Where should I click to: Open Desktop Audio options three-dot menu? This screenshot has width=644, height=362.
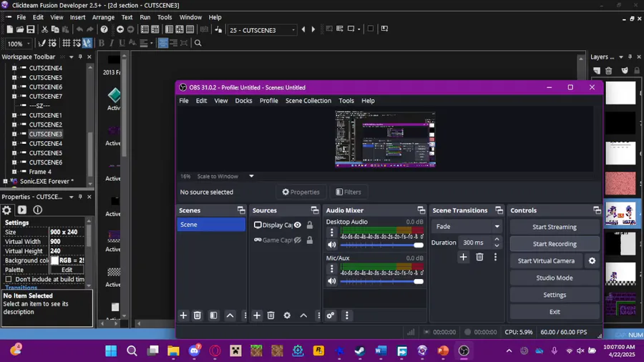coord(332,233)
